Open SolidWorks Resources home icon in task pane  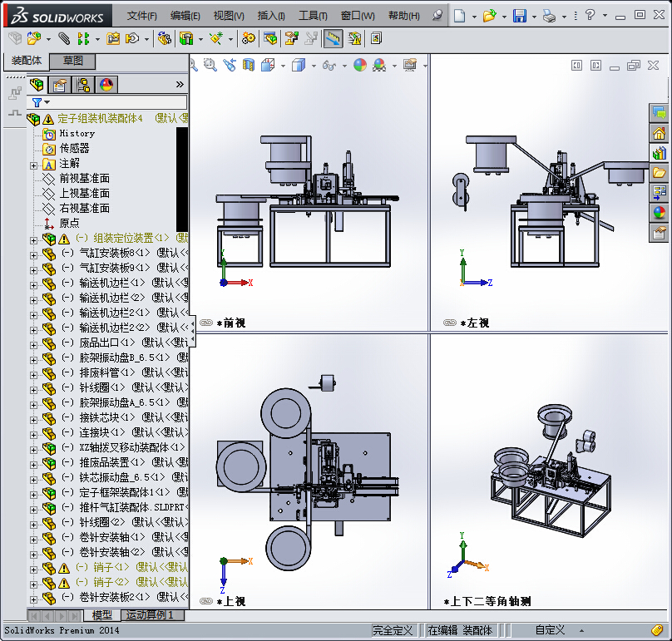[660, 133]
